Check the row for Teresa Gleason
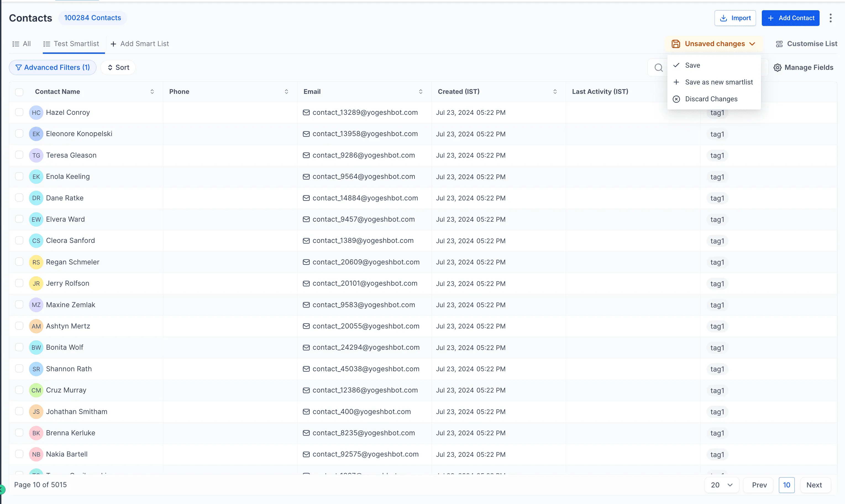 19,155
